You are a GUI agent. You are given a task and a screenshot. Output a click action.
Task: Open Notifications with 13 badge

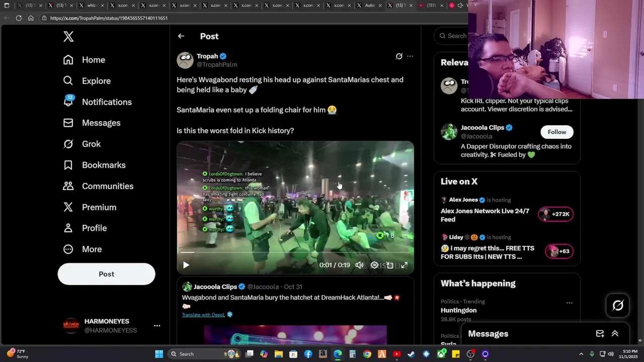97,102
